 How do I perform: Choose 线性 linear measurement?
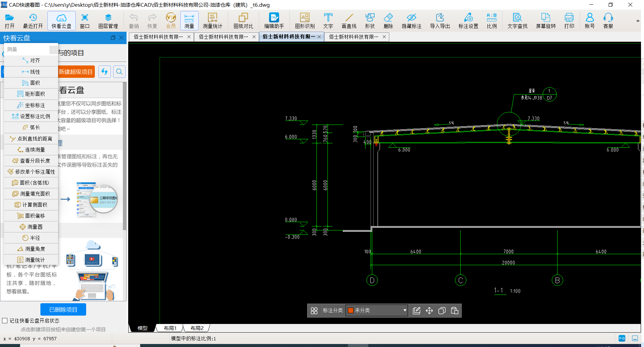coord(31,72)
